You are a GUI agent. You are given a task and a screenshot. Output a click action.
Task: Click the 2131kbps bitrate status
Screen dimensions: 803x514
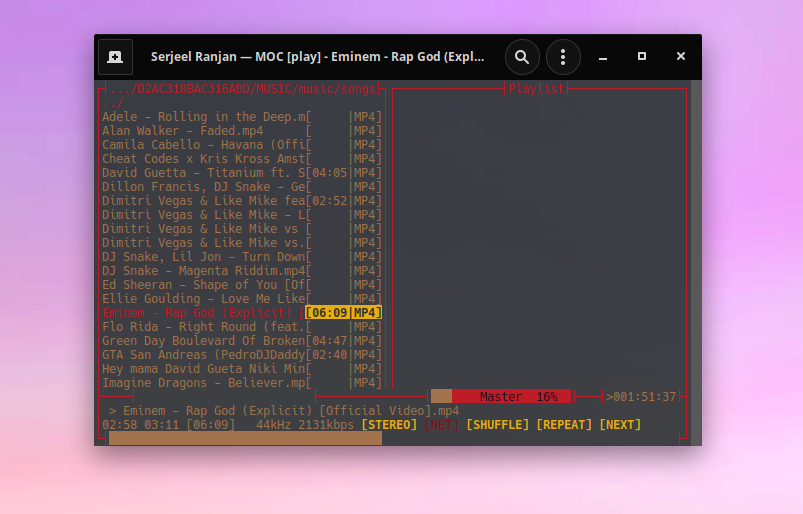coord(326,425)
